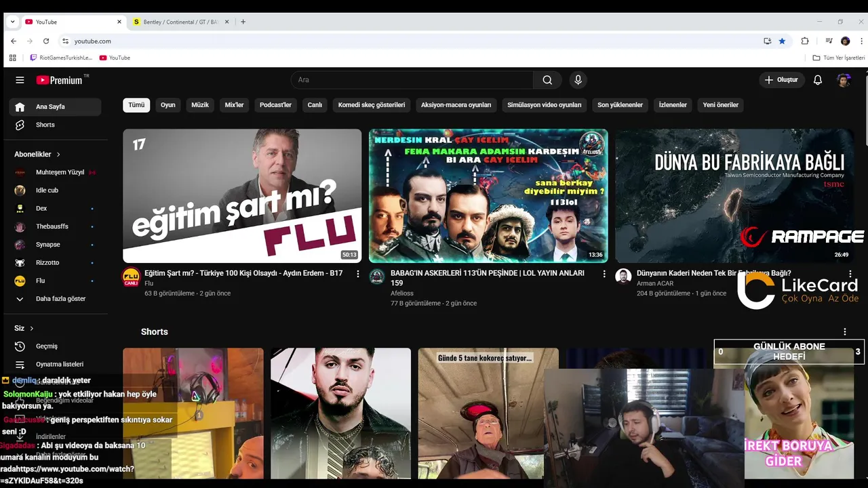Open Arman ACAR channel name link
The image size is (868, 488).
[x=655, y=283]
